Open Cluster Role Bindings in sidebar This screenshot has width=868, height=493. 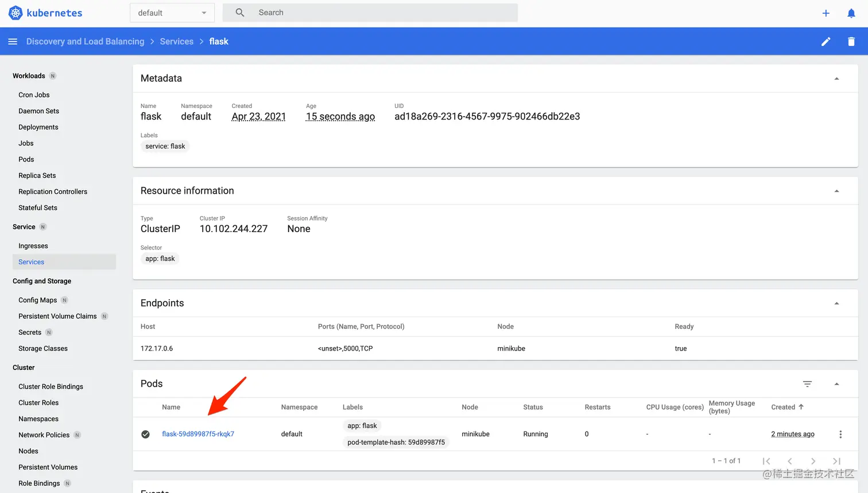coord(51,387)
